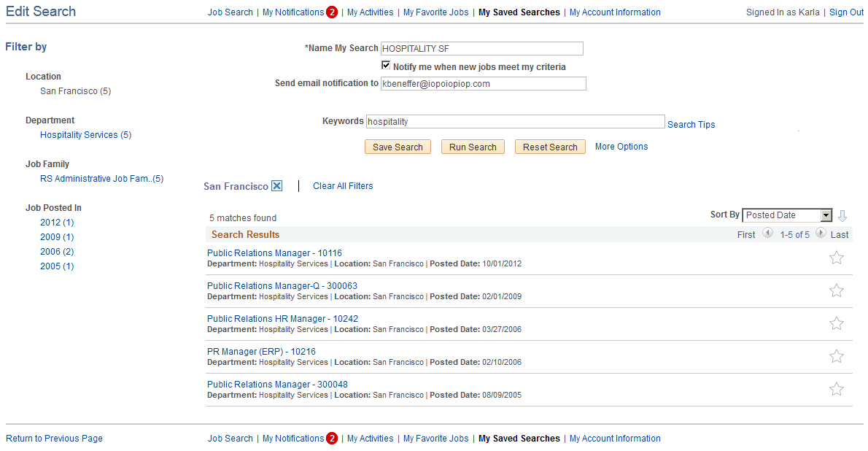Mark PR Manager (ERP) - 10216 as favorite
The height and width of the screenshot is (451, 868).
pos(836,356)
